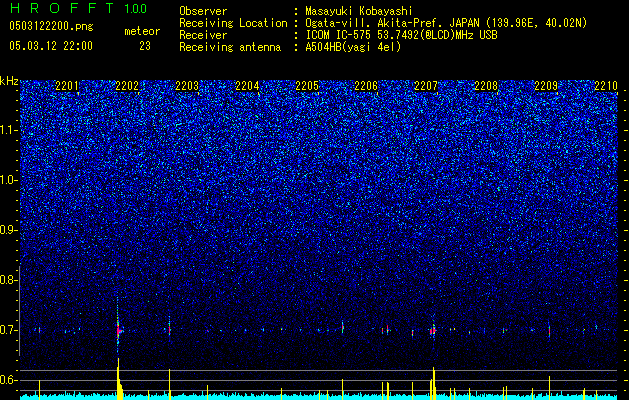The width and height of the screenshot is (629, 400).
Task: Click the 2209 time marker
Action: click(546, 86)
